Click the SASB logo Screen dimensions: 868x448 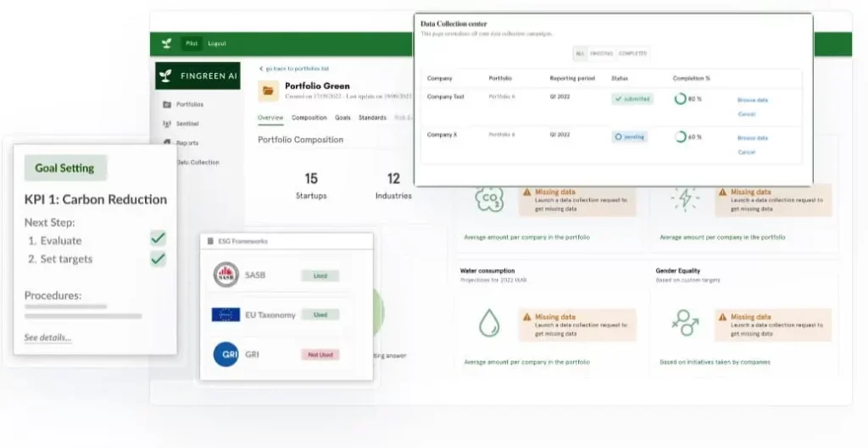point(225,275)
